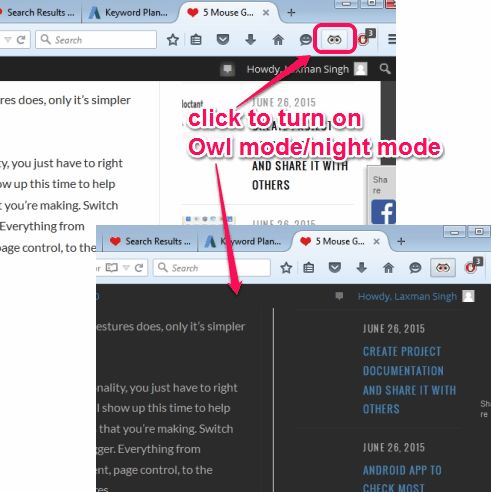Minimize the bottom browser window
This screenshot has height=492, width=491.
tap(454, 232)
